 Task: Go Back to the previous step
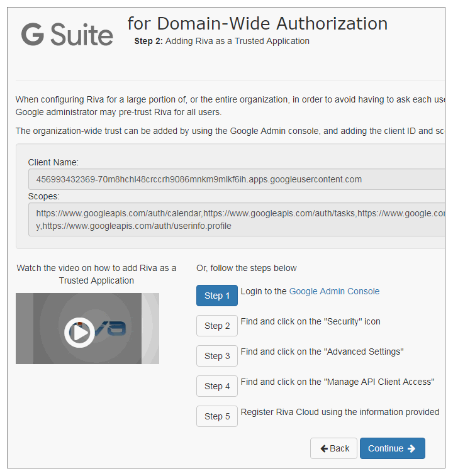333,448
